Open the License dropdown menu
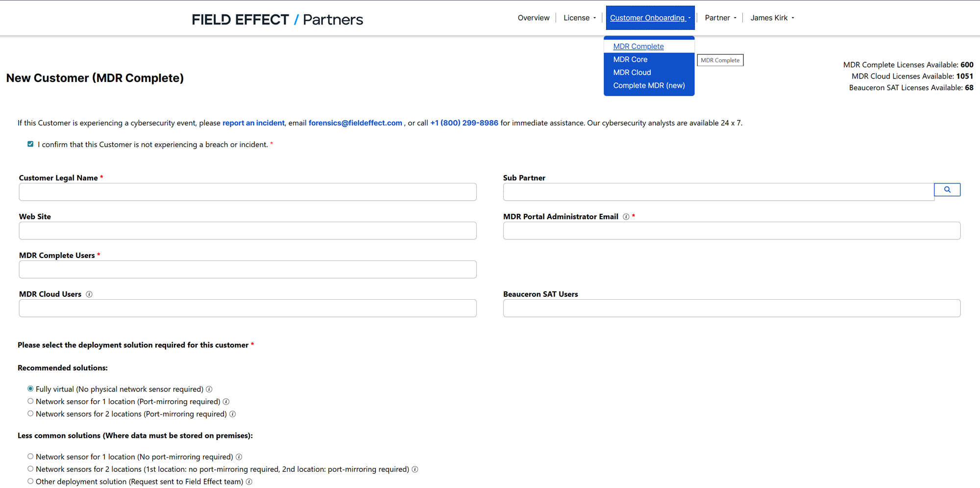The height and width of the screenshot is (488, 980). 580,18
